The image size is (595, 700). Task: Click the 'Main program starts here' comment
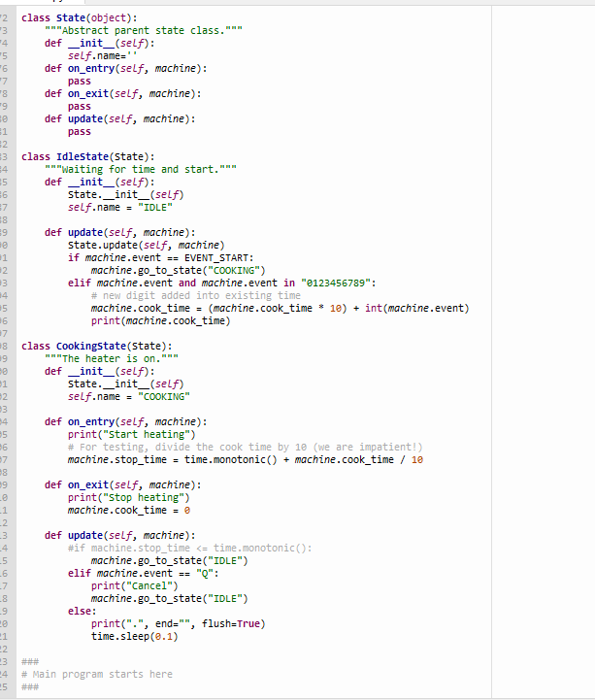[97, 675]
